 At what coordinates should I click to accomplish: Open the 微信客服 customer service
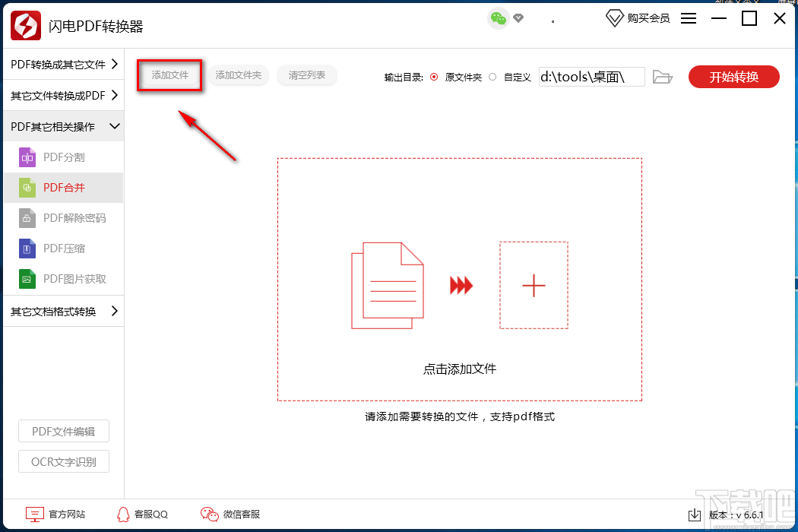230,514
